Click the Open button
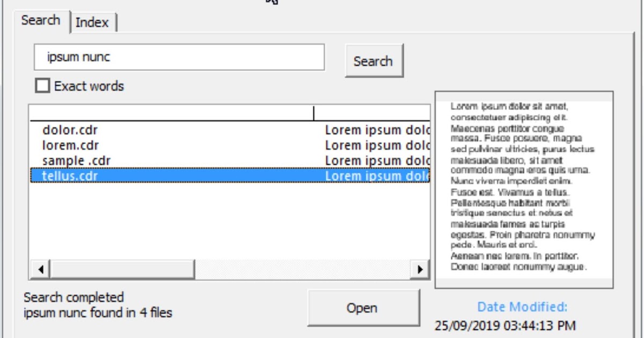 [364, 307]
